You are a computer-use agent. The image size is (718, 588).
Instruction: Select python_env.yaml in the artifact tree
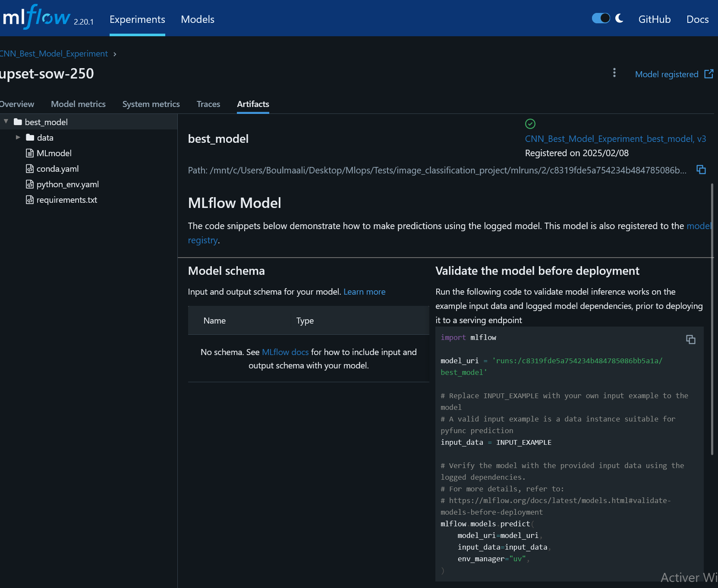point(68,184)
